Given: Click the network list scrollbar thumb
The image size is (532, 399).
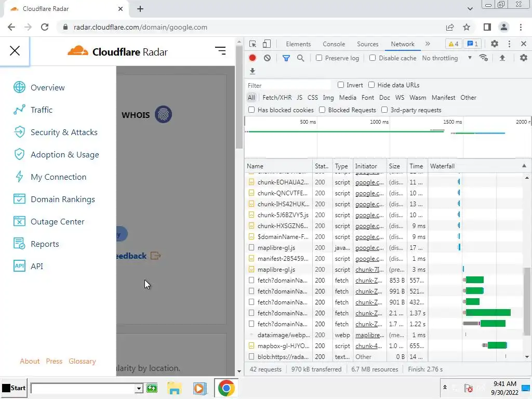Looking at the screenshot, I should pos(526,301).
